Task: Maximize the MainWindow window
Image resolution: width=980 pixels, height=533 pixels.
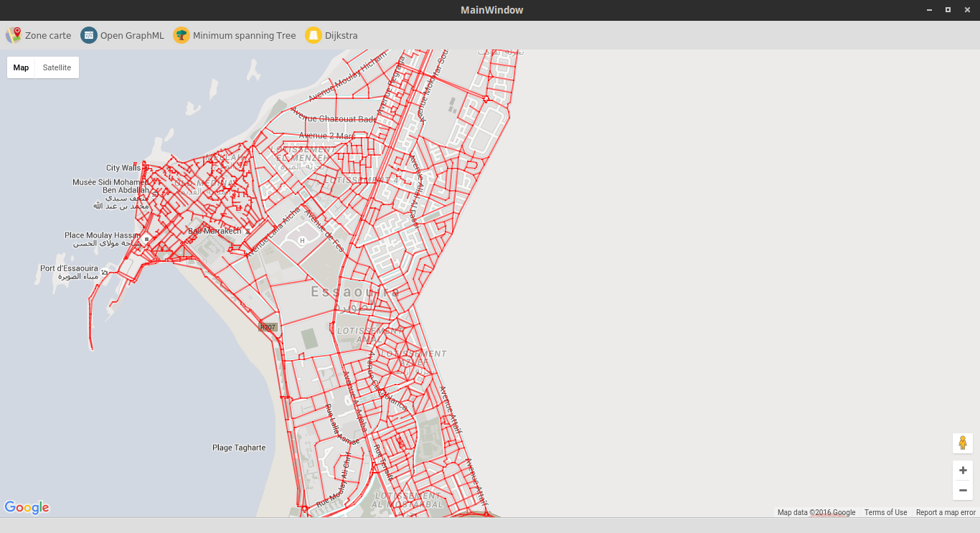Action: coord(948,10)
